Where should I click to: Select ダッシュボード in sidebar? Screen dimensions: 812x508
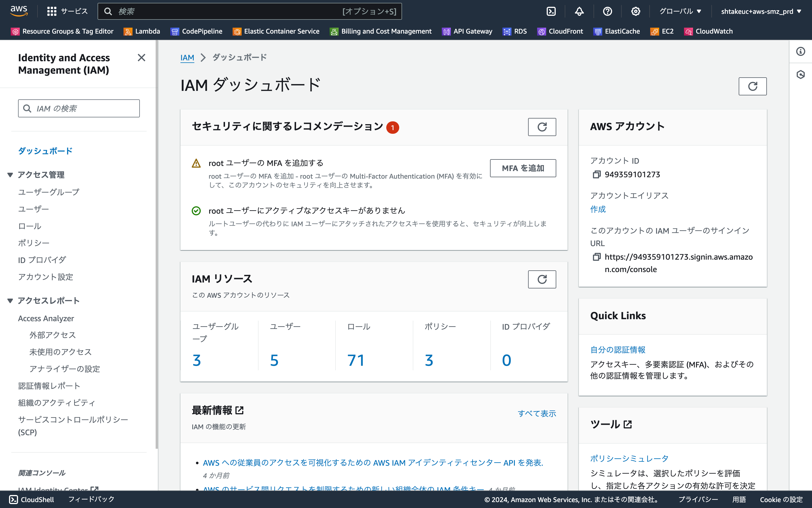coord(45,151)
